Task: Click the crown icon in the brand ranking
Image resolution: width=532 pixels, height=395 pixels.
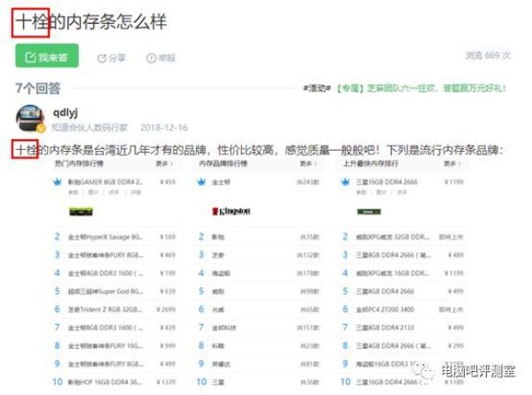Action: (201, 182)
